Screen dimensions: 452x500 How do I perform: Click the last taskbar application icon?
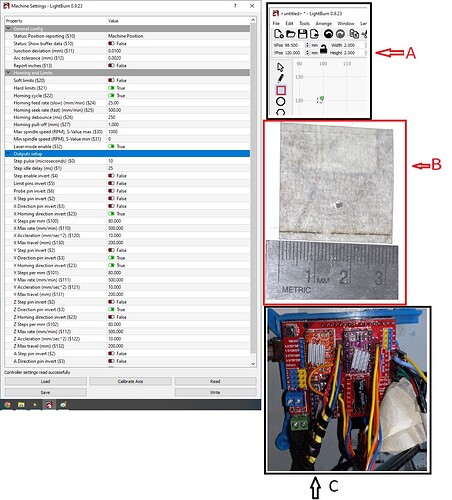pyautogui.click(x=63, y=405)
